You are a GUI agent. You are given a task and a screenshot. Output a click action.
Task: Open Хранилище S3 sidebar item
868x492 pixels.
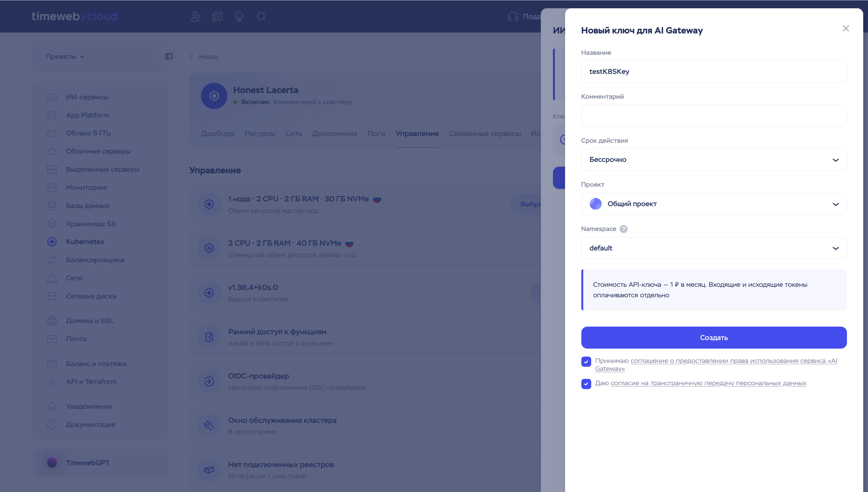(x=90, y=224)
